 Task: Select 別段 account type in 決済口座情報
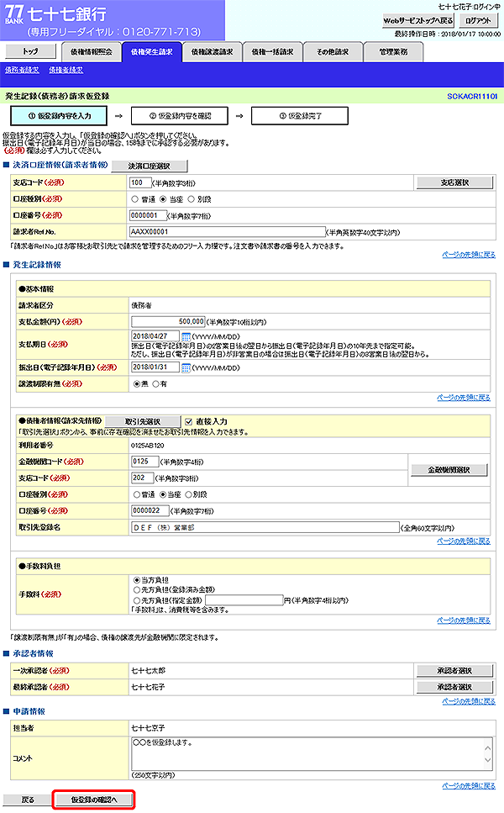(x=191, y=199)
